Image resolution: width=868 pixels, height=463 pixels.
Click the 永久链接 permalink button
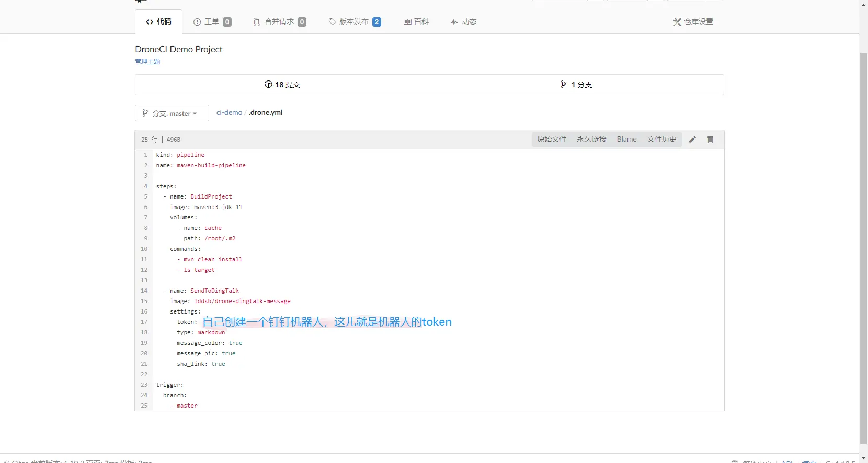point(592,140)
